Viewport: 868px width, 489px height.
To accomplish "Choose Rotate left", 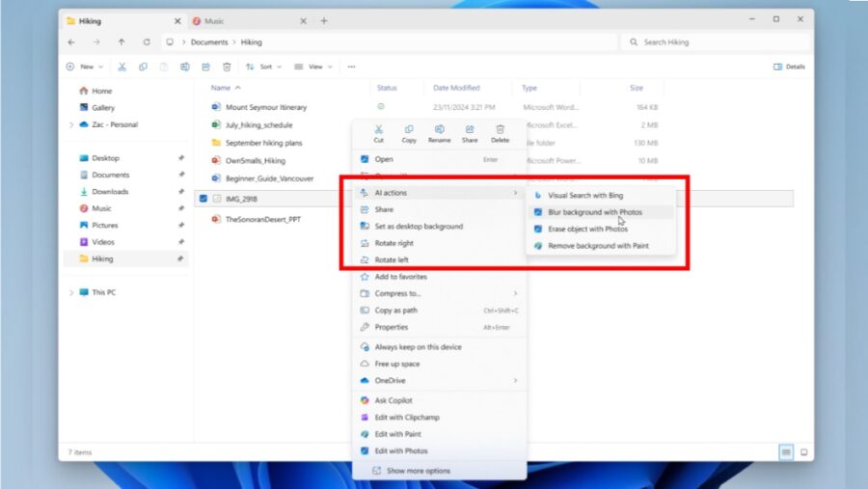I will pos(440,259).
